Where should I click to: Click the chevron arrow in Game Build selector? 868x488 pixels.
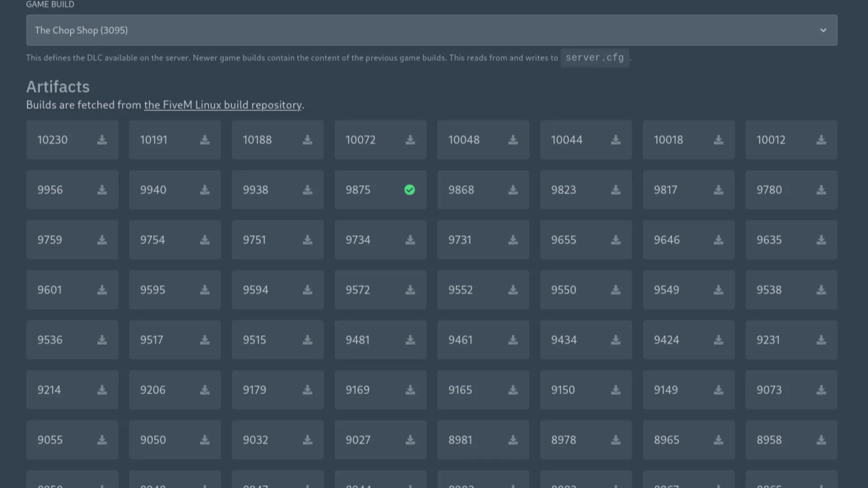click(823, 30)
